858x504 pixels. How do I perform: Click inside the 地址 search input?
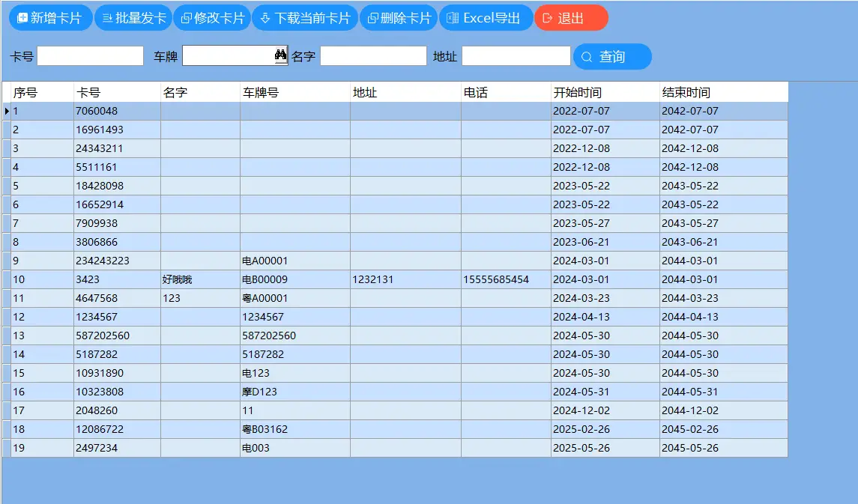(x=517, y=55)
